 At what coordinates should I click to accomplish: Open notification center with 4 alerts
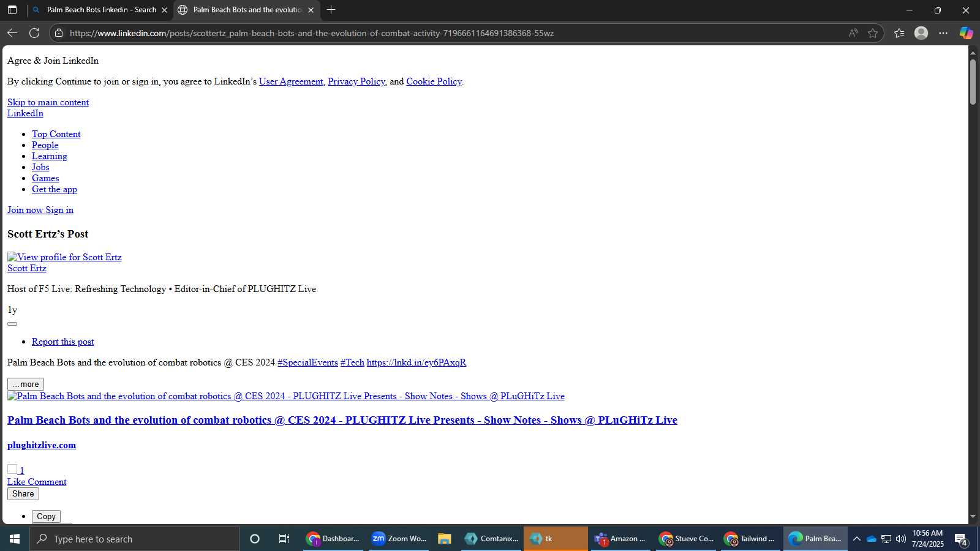tap(960, 539)
